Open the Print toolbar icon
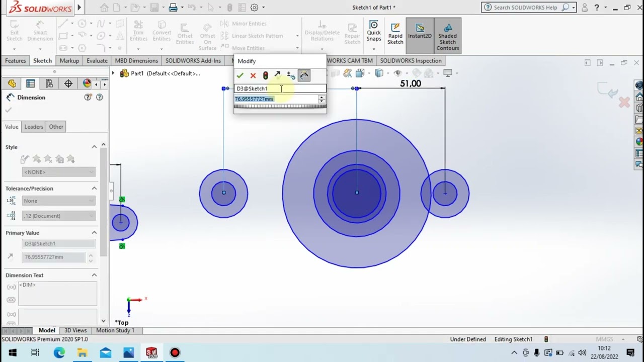644x362 pixels. [x=173, y=8]
